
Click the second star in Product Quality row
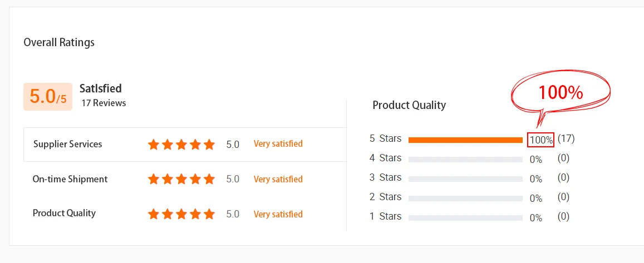coord(168,214)
